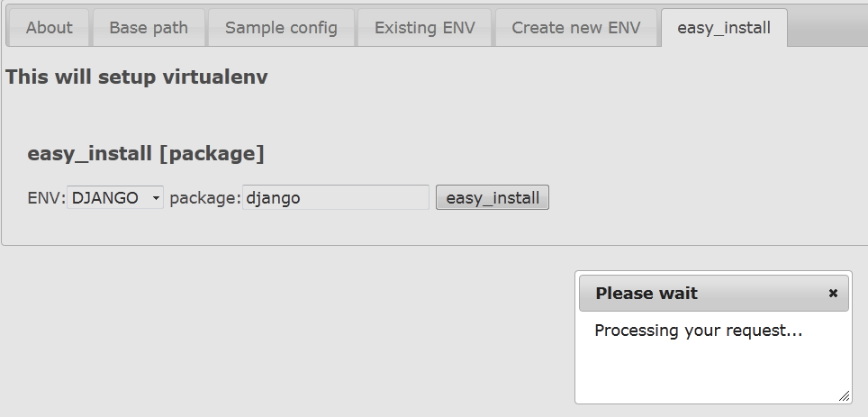Click the This will setup virtualenv heading
The image size is (868, 417).
click(x=137, y=77)
